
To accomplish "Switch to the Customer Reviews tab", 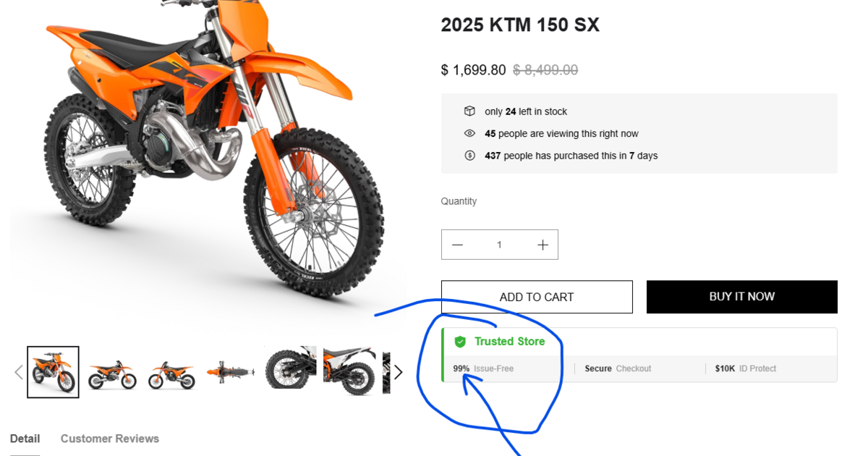I will point(109,439).
